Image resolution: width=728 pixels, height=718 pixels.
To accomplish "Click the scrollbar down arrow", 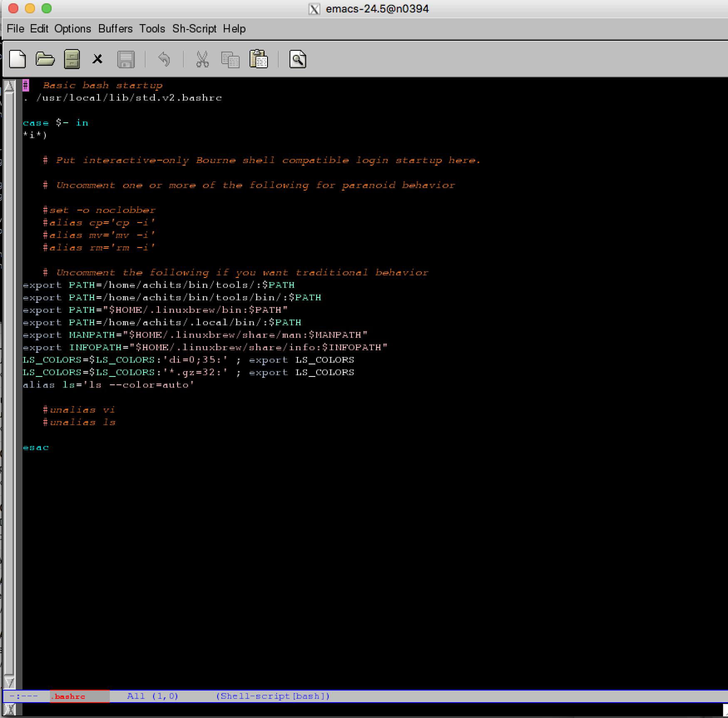I will point(10,683).
